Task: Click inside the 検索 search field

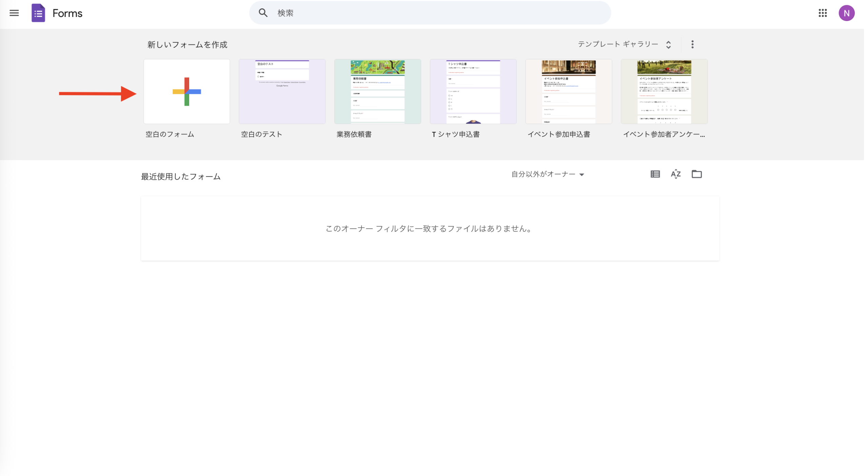Action: 373,13
